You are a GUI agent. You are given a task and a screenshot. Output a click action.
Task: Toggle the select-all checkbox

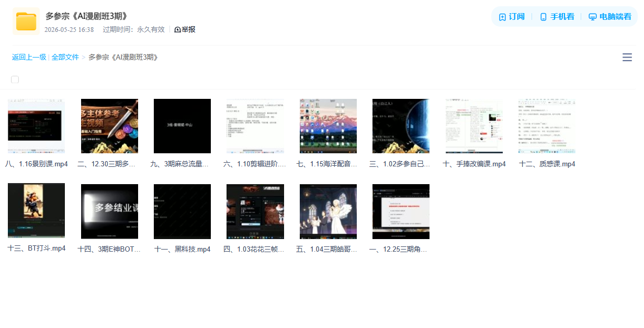tap(15, 80)
